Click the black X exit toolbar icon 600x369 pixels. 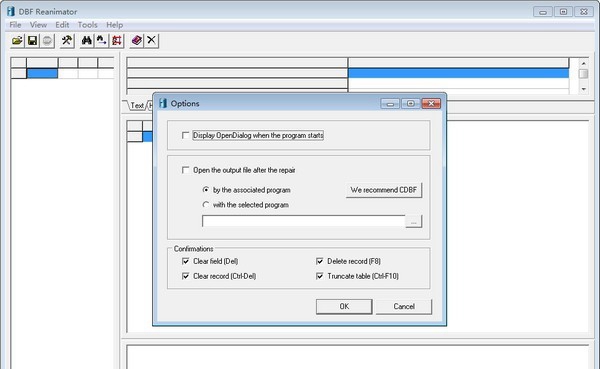[x=152, y=41]
